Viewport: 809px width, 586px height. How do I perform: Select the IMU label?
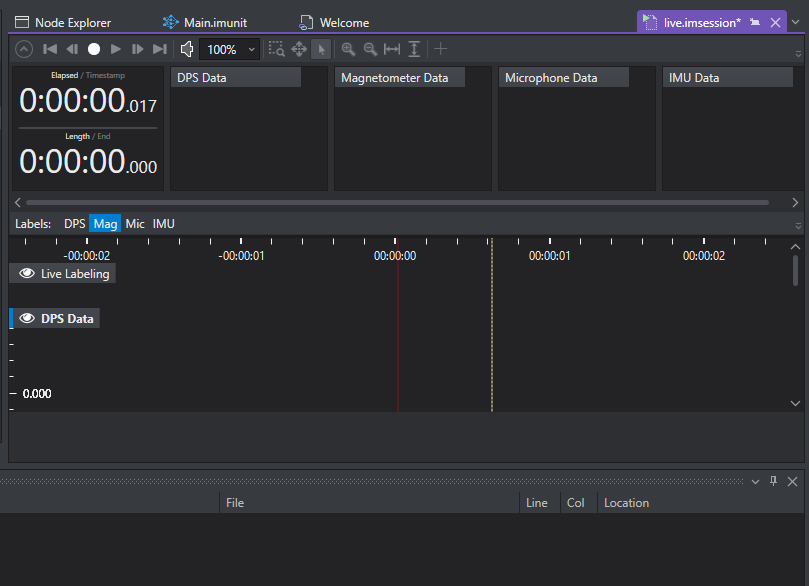[164, 224]
